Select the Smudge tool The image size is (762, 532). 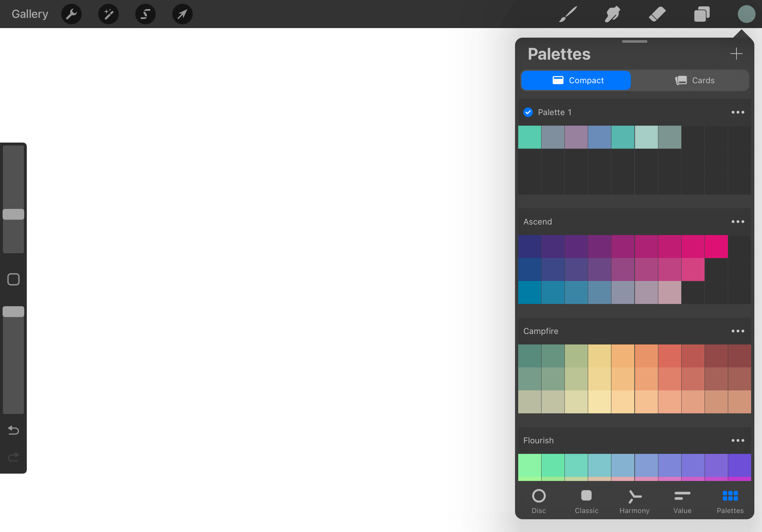[612, 14]
